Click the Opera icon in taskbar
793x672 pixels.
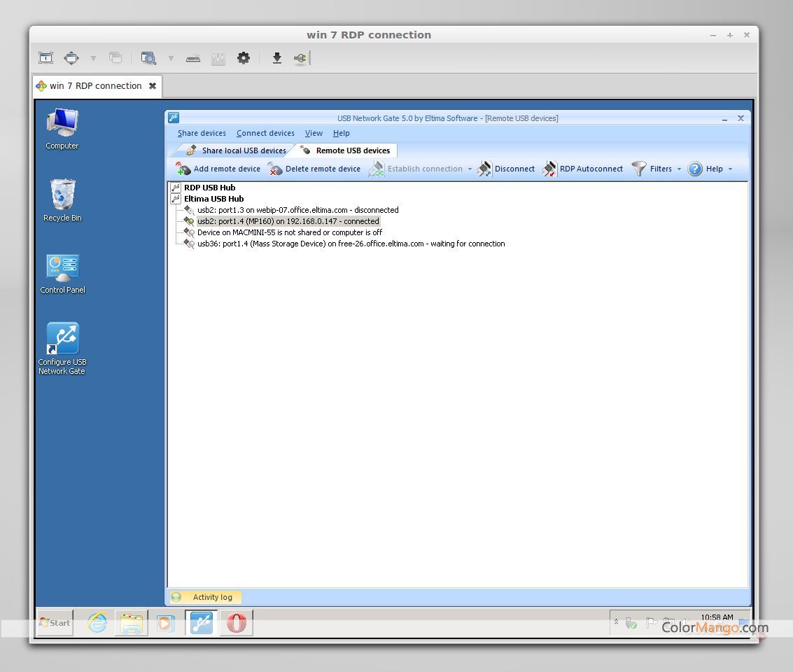237,622
